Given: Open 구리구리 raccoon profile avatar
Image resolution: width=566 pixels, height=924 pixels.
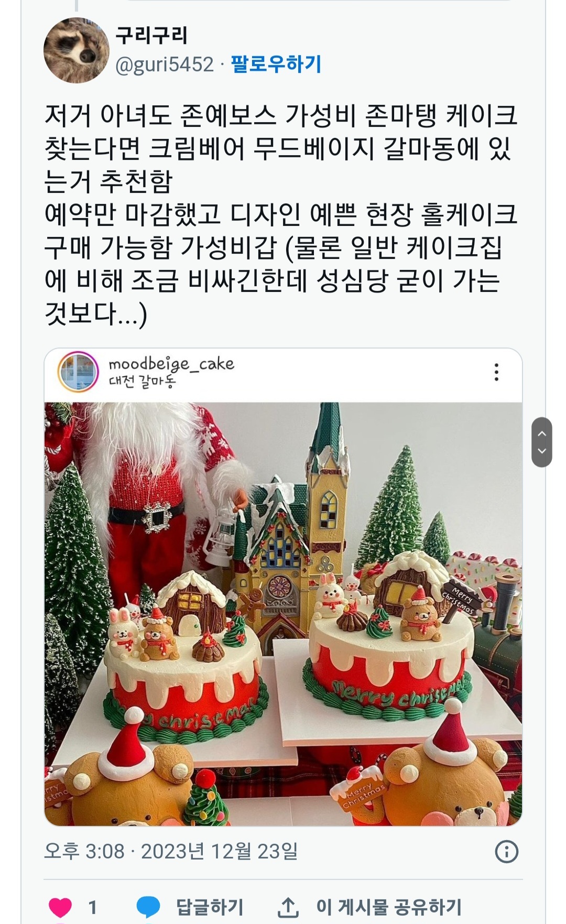Looking at the screenshot, I should [75, 50].
